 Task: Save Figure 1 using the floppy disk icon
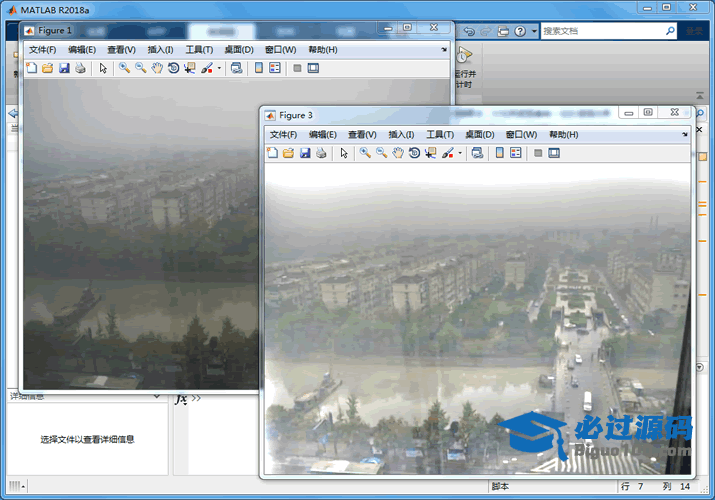coord(64,68)
